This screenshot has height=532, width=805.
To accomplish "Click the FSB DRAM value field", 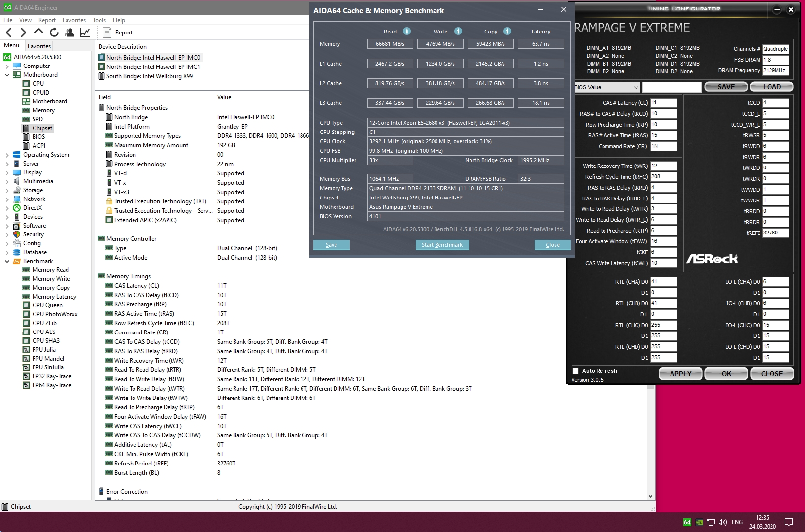I will (775, 60).
